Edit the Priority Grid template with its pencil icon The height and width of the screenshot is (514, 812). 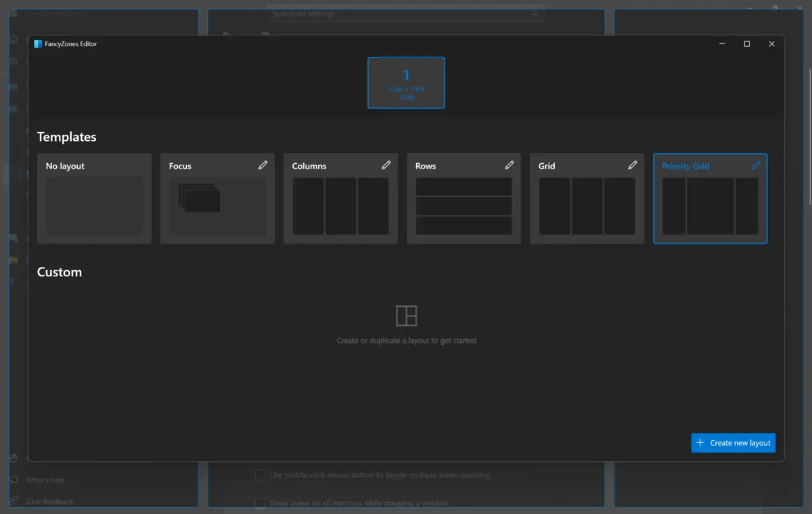click(x=756, y=165)
